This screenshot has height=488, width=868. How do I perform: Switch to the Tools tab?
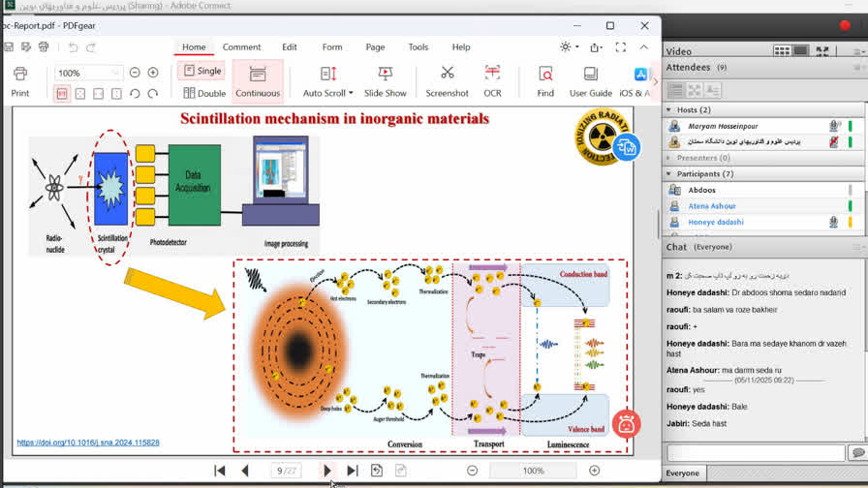coord(418,46)
